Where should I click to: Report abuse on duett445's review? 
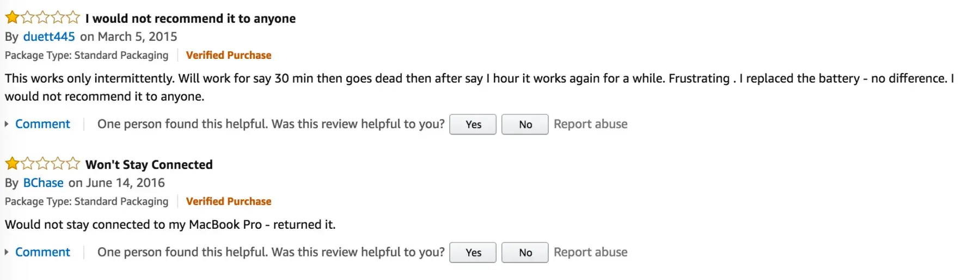tap(590, 124)
